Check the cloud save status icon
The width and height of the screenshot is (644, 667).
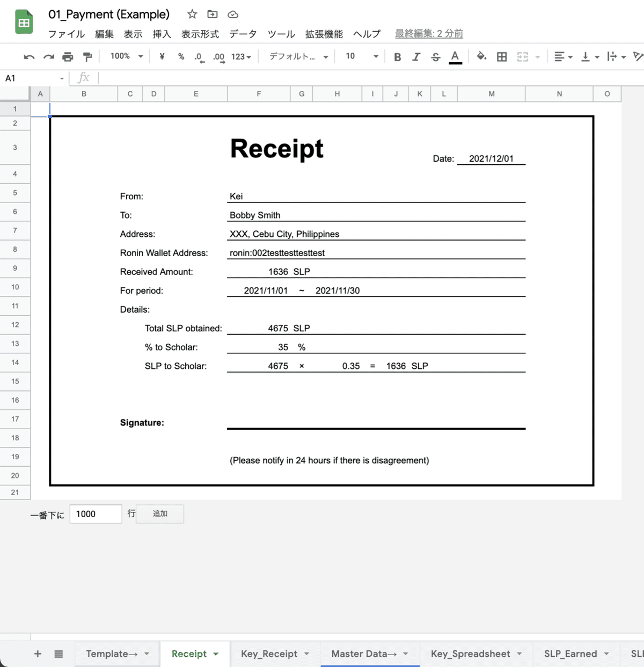(233, 15)
